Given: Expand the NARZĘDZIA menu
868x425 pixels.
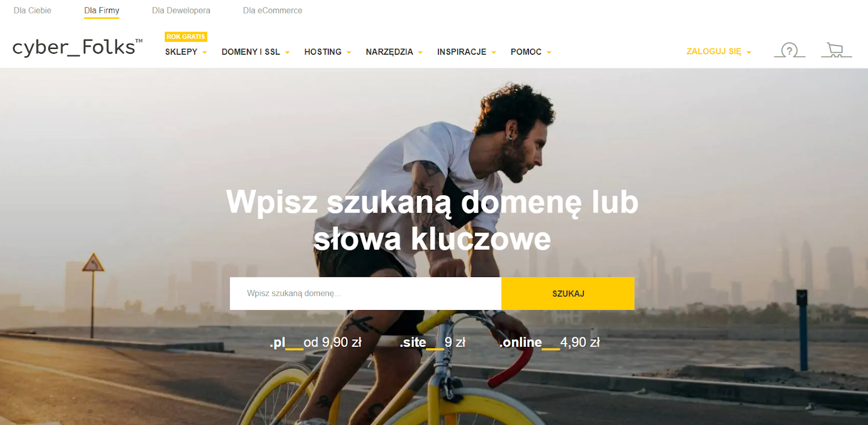Looking at the screenshot, I should point(394,52).
